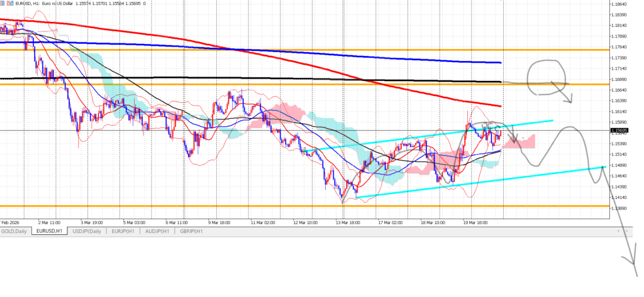Viewport: 644px width, 297px height.
Task: Click the current price label on the price scale
Action: 619,131
